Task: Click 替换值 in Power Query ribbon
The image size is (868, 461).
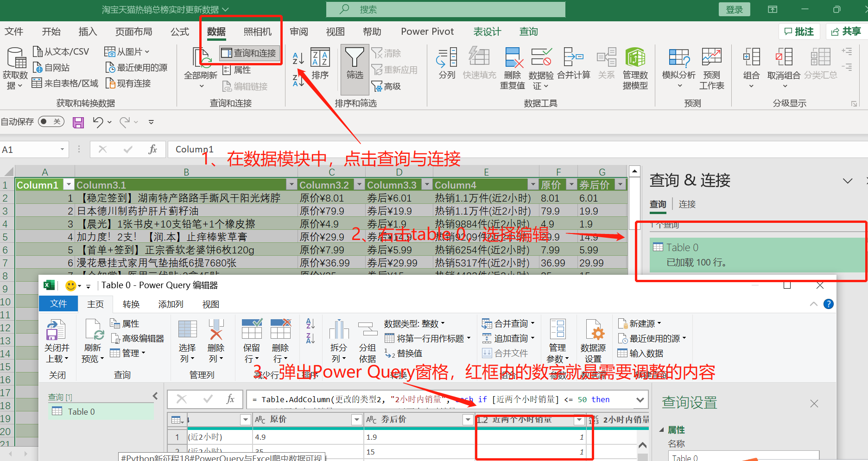Action: 404,354
